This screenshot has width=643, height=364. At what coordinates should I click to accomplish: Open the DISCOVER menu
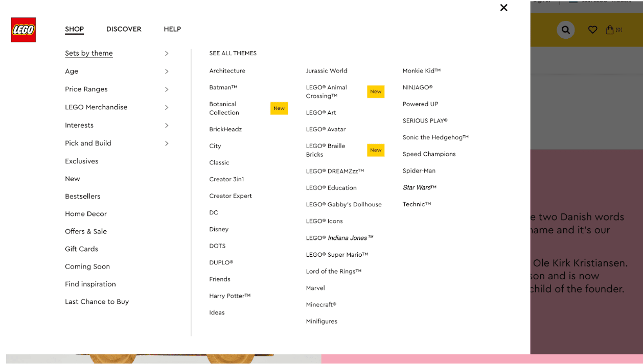pyautogui.click(x=124, y=29)
